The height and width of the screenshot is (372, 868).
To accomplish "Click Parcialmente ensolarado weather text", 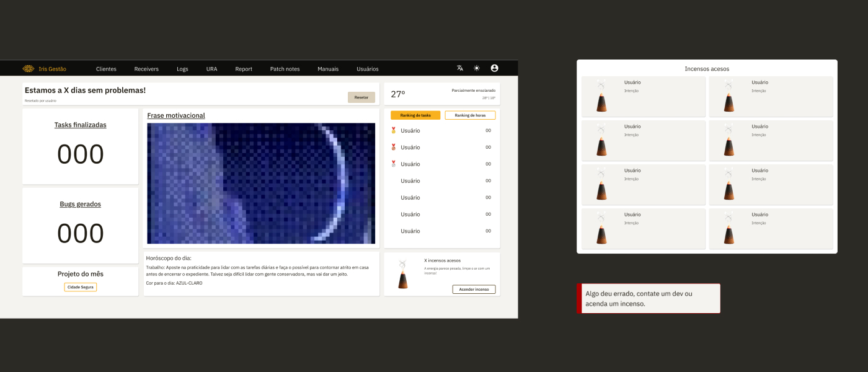I will point(474,91).
